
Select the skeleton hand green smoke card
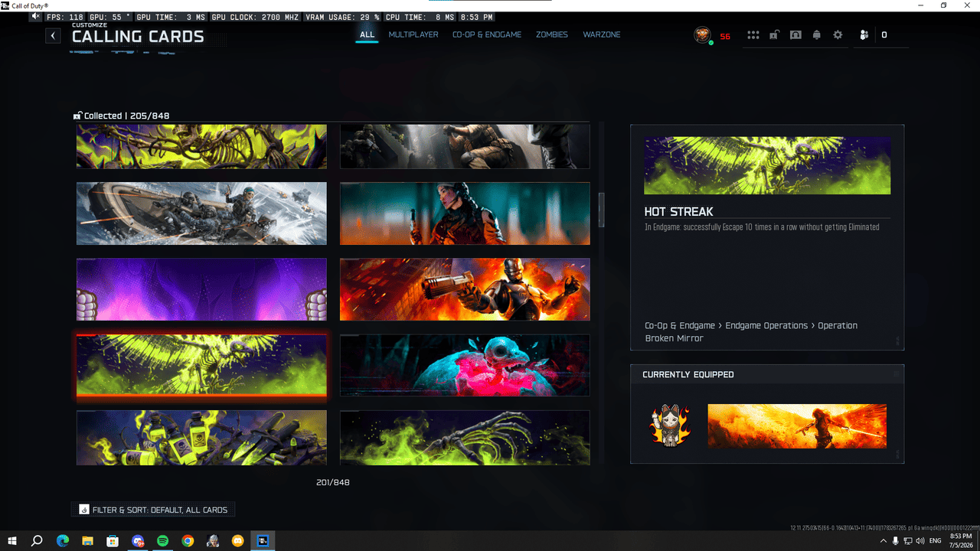pyautogui.click(x=465, y=437)
